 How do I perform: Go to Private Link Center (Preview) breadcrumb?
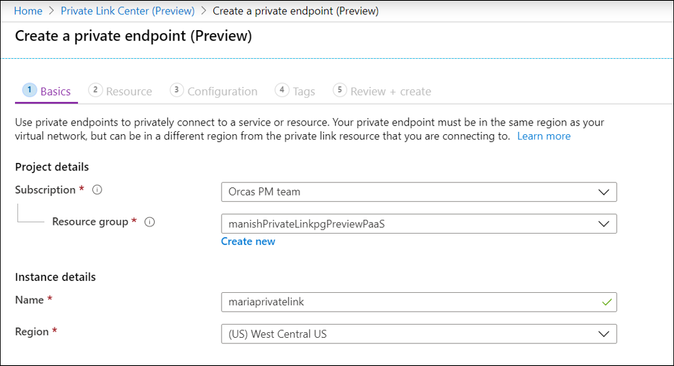[x=127, y=11]
